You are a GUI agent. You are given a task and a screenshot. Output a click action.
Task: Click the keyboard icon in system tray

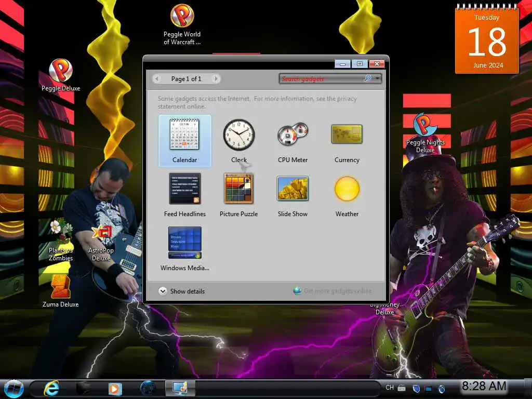(402, 388)
